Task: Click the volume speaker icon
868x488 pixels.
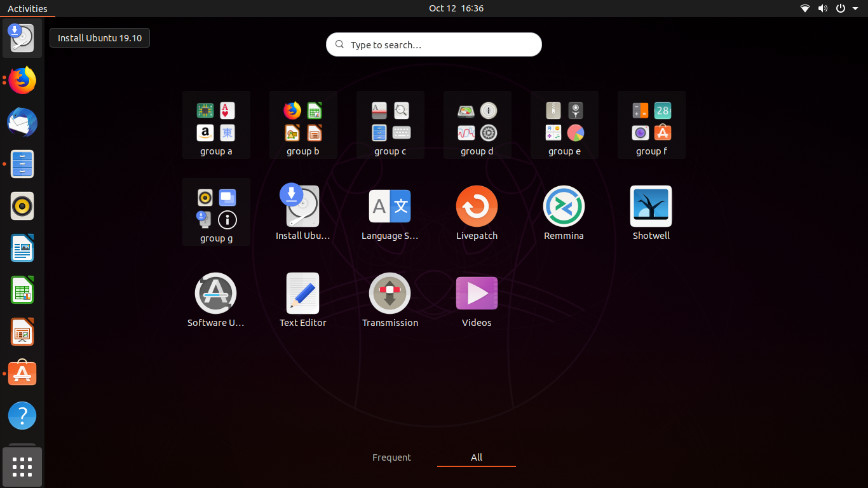Action: coord(823,8)
